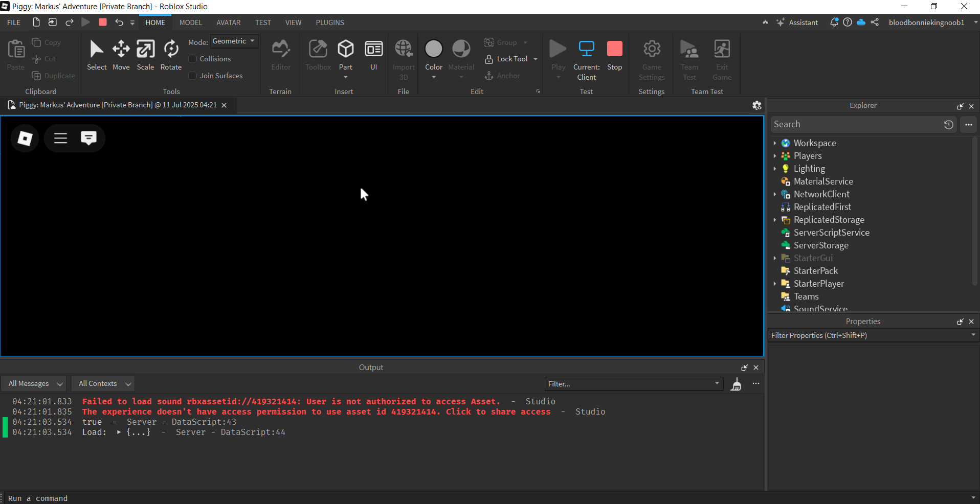This screenshot has width=980, height=504.
Task: Select ServerScriptService in Explorer
Action: coord(831,233)
